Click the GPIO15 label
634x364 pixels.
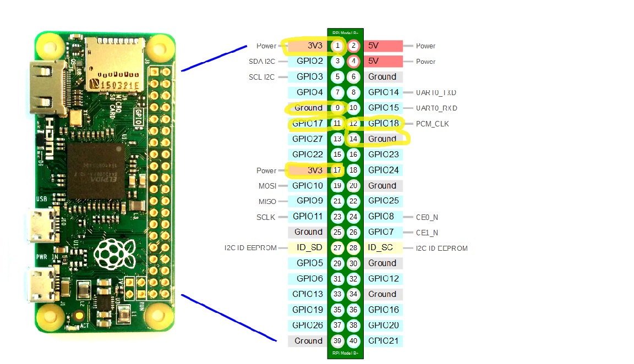coord(383,108)
